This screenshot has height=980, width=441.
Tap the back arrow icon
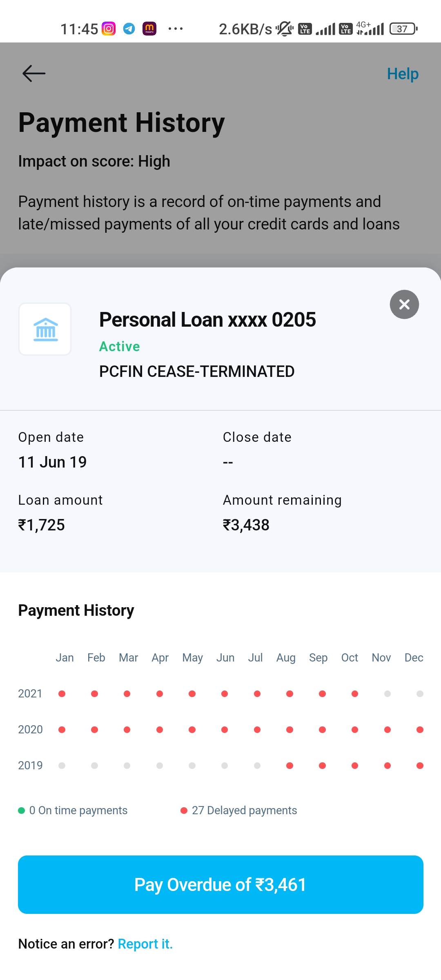point(34,73)
